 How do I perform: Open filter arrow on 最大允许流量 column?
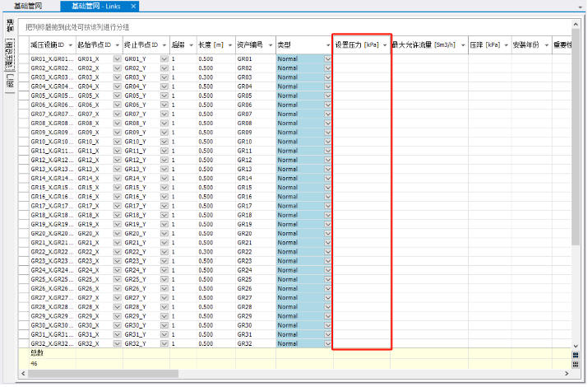pyautogui.click(x=462, y=44)
